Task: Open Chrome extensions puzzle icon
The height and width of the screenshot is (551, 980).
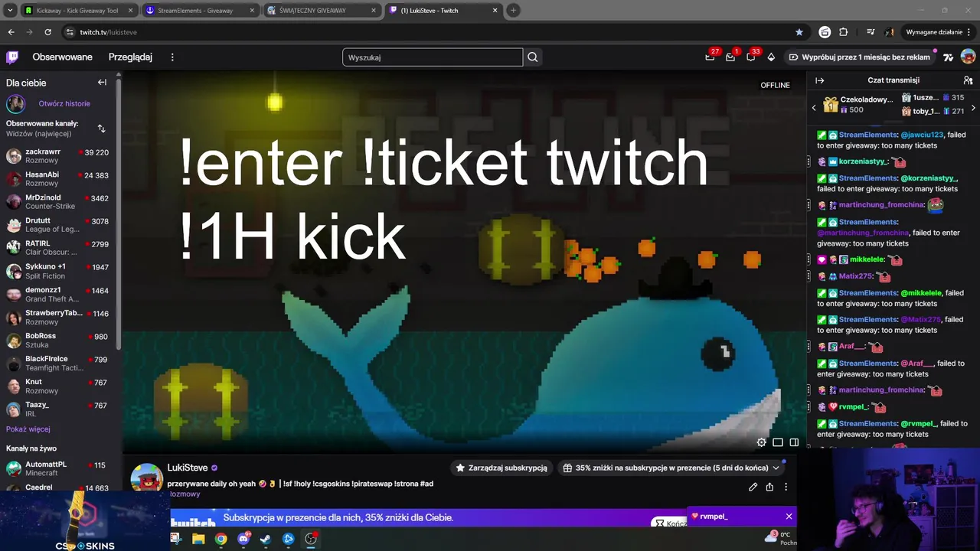Action: 844,32
